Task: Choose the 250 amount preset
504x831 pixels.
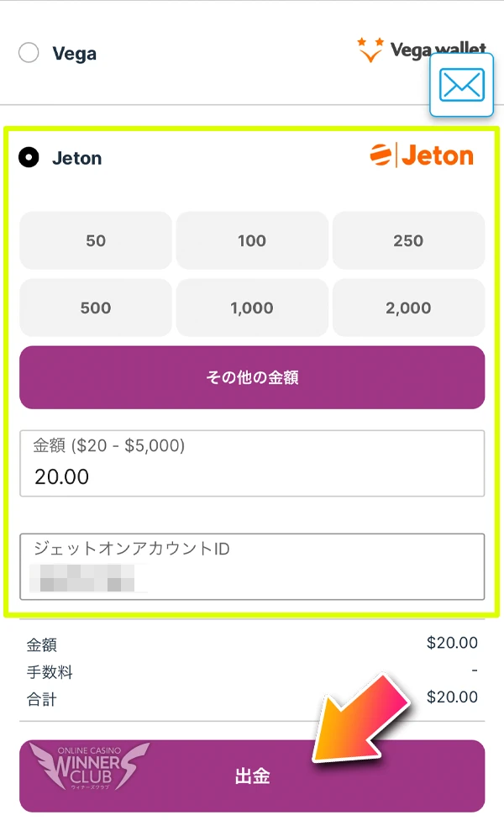Action: [408, 240]
